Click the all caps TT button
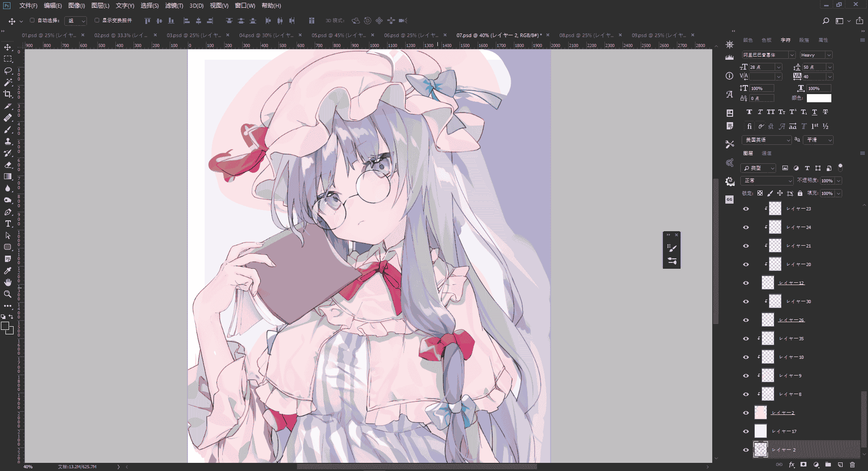Screen dimensions: 868x471 pyautogui.click(x=771, y=112)
